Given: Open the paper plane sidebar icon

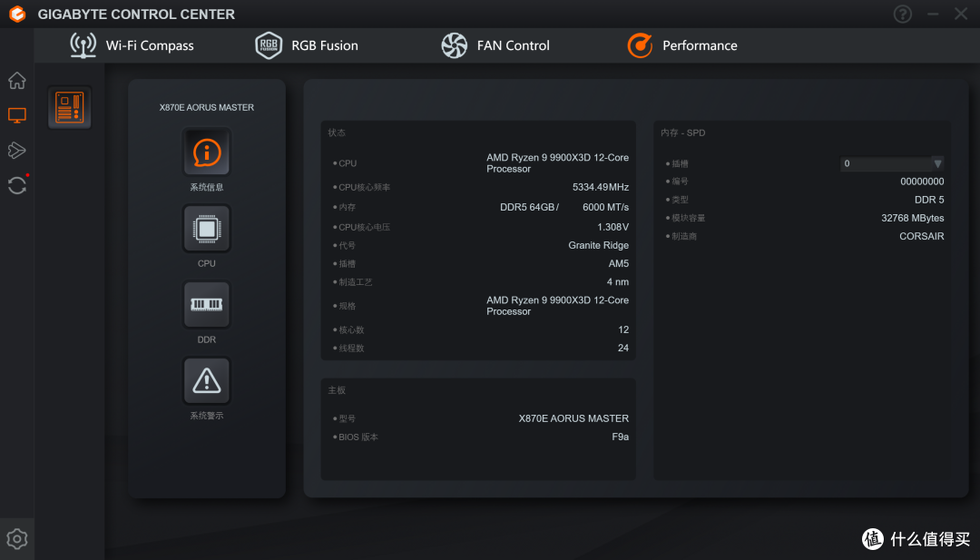Looking at the screenshot, I should [x=17, y=150].
